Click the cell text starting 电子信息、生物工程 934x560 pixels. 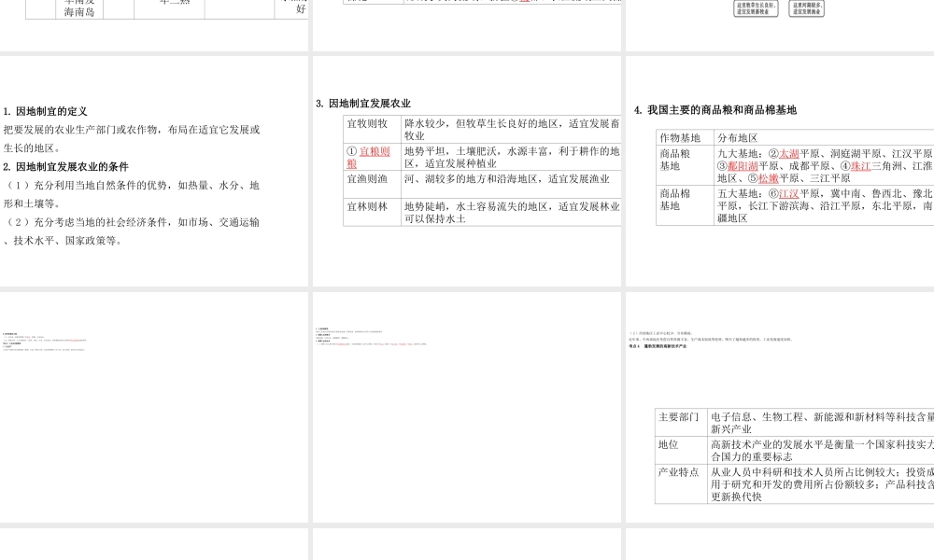click(822, 423)
